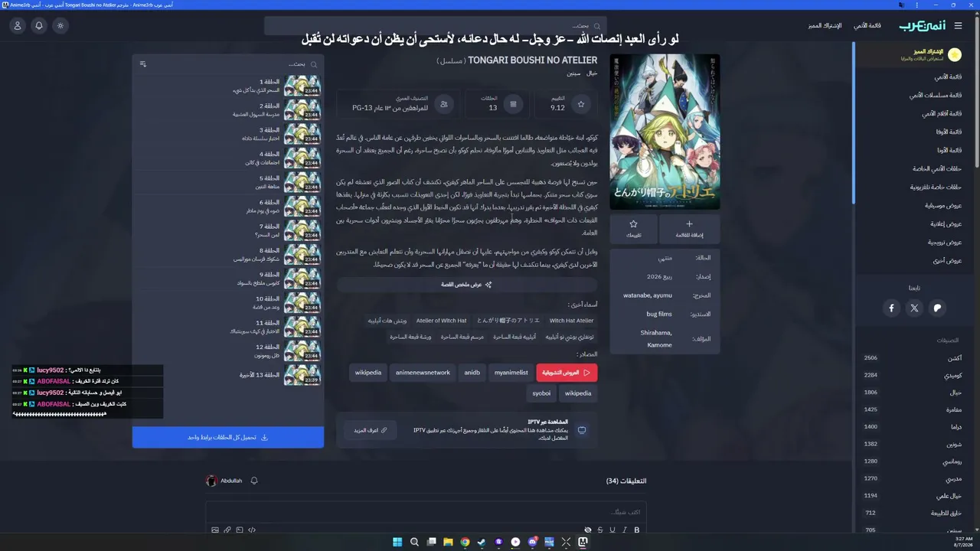This screenshot has height=551, width=980.
Task: Toggle underline formatting in the comment editor
Action: [612, 530]
